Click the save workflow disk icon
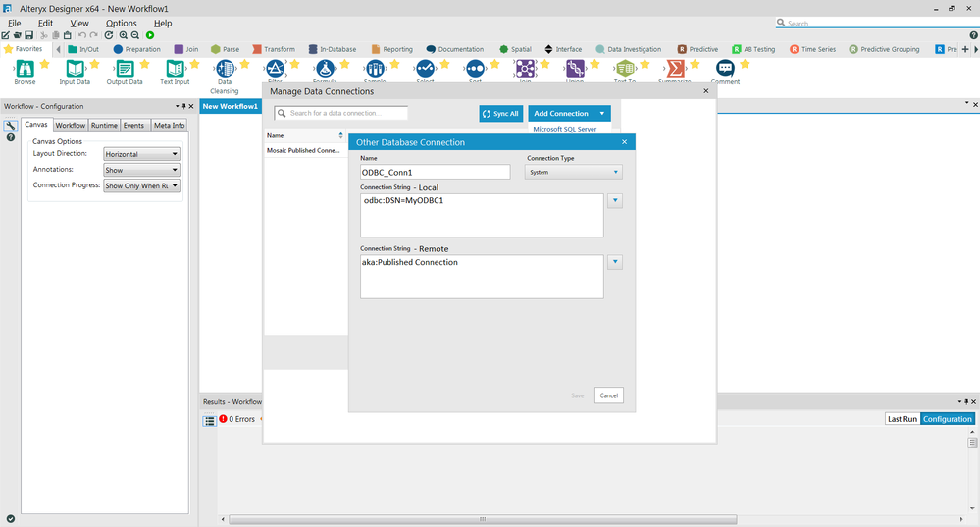980x527 pixels. tap(28, 35)
